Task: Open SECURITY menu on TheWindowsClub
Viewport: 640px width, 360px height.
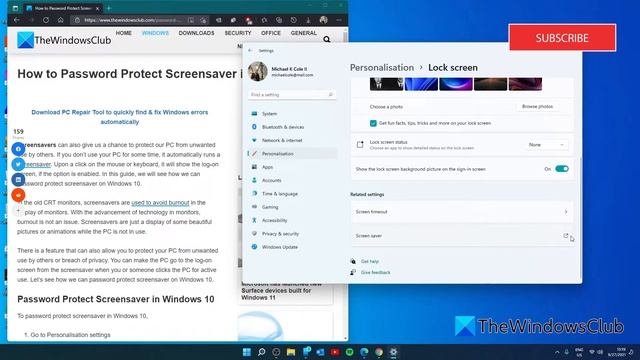Action: [x=238, y=33]
